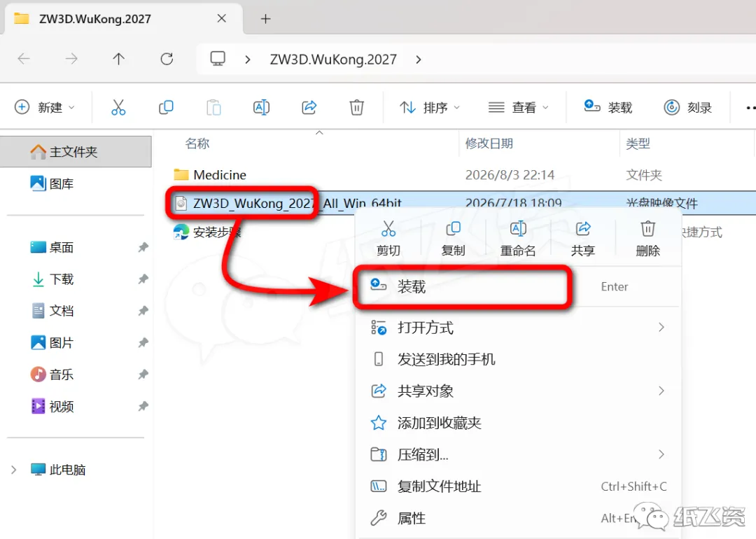Select the ZW3D.WuKong.2027 tab
Screen dimensions: 756x539
tap(123, 19)
